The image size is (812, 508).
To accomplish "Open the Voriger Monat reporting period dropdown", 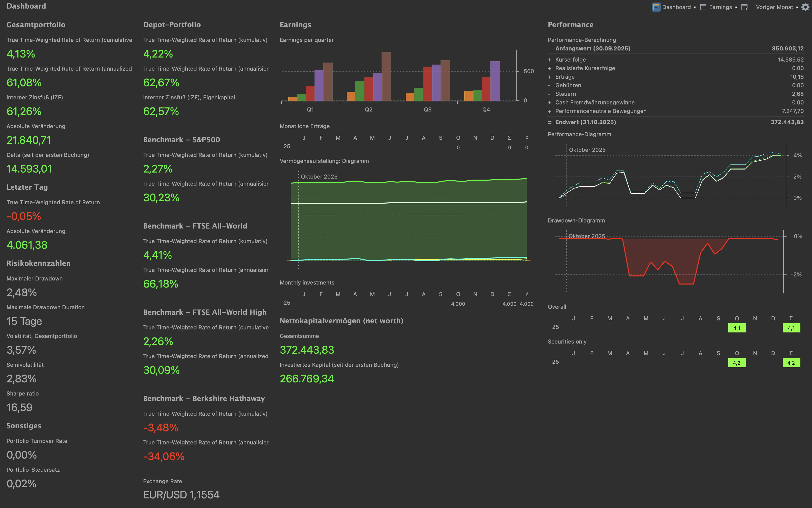I will pos(776,7).
